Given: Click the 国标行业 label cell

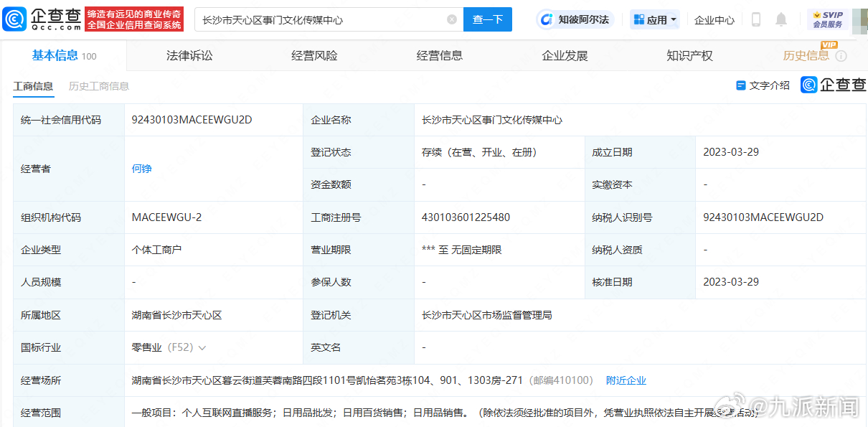Looking at the screenshot, I should (x=69, y=347).
